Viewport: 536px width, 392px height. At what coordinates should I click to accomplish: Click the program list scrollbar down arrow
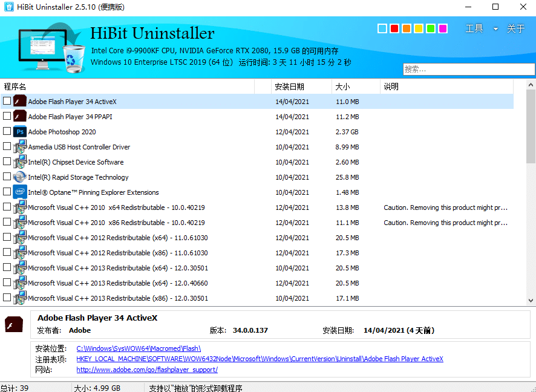point(531,301)
